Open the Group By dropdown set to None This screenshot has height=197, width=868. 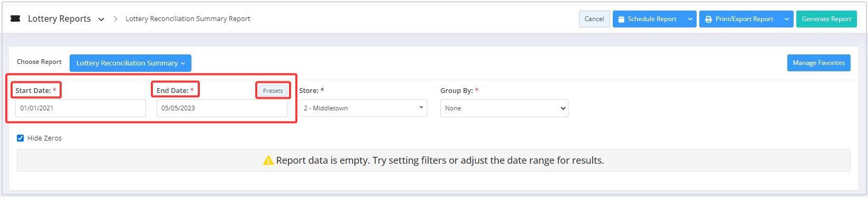click(x=504, y=108)
